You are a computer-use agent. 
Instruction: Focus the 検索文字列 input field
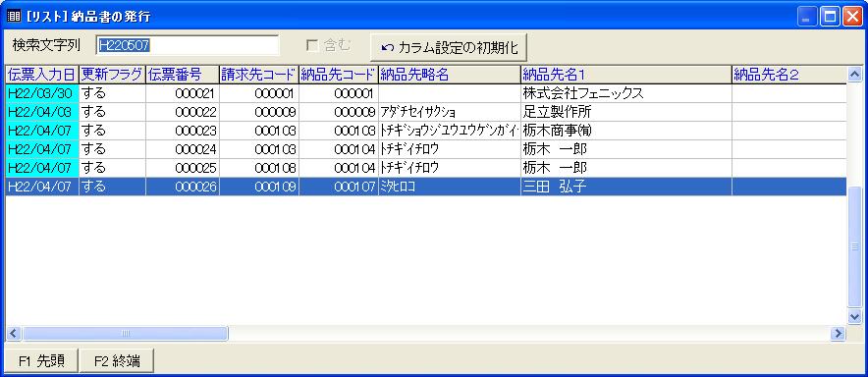(x=188, y=45)
